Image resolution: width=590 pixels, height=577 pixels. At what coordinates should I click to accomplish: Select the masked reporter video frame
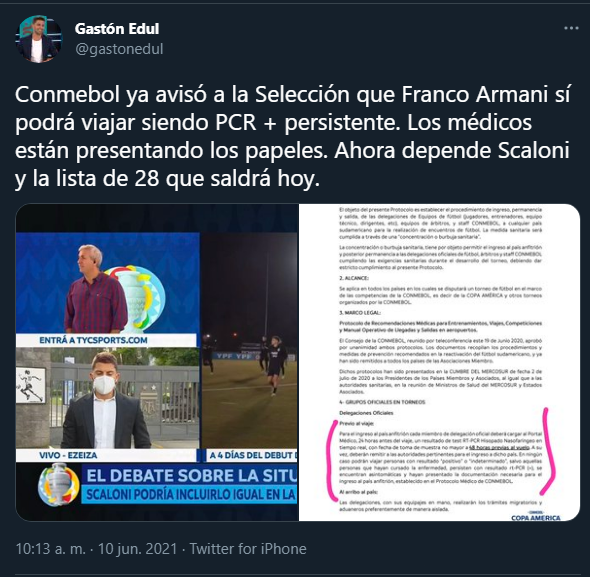[x=107, y=398]
